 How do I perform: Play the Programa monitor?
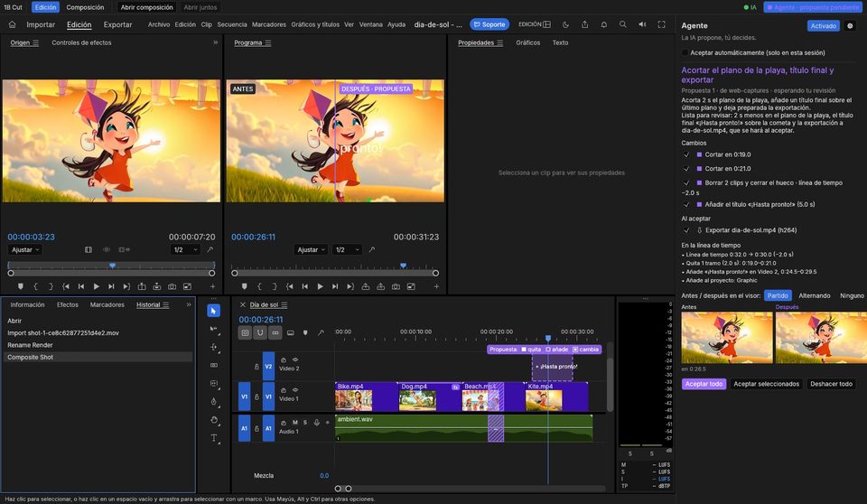point(320,286)
